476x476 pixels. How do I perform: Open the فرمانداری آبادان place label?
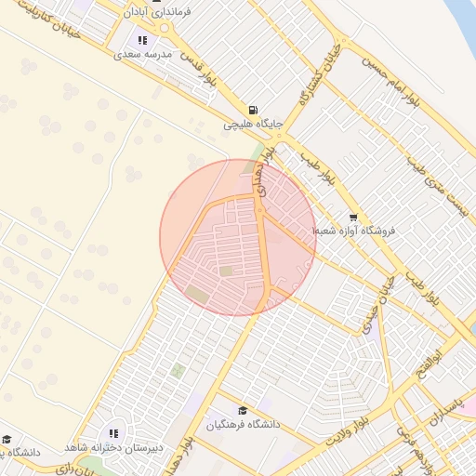point(157,12)
